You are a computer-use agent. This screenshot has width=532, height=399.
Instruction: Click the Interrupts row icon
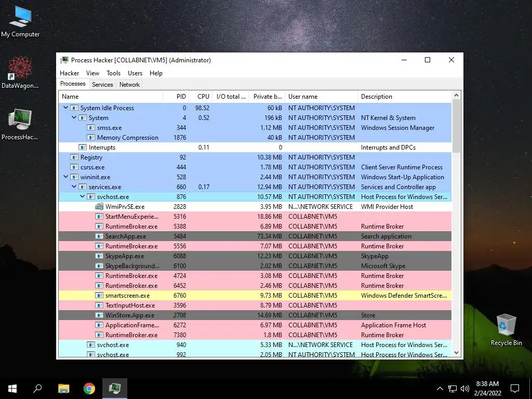83,148
